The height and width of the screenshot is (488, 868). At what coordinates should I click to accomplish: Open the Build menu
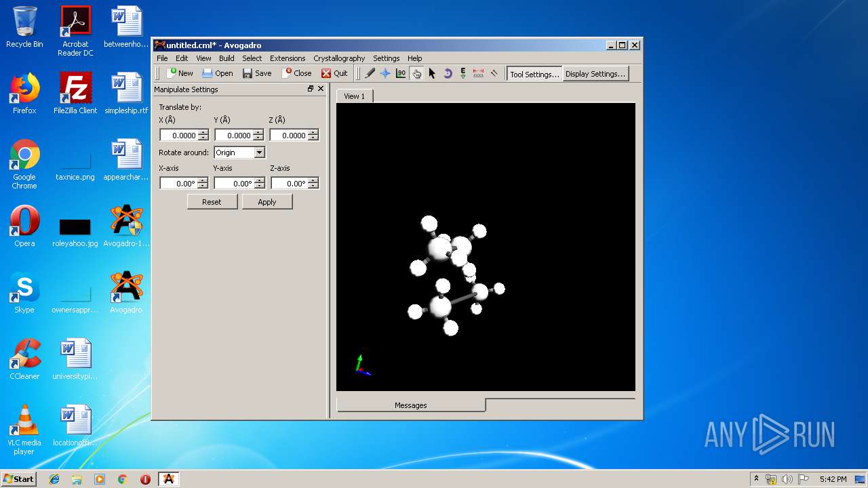(226, 58)
